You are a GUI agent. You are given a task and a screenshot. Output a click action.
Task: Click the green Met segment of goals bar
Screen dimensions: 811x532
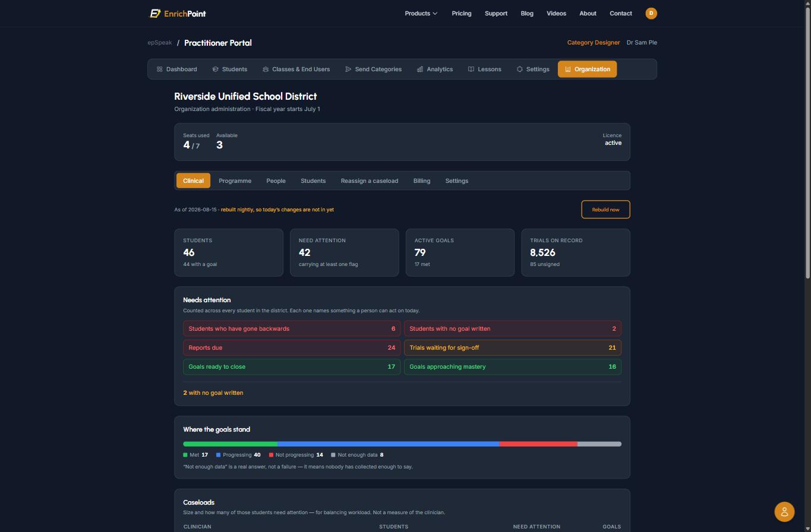230,444
